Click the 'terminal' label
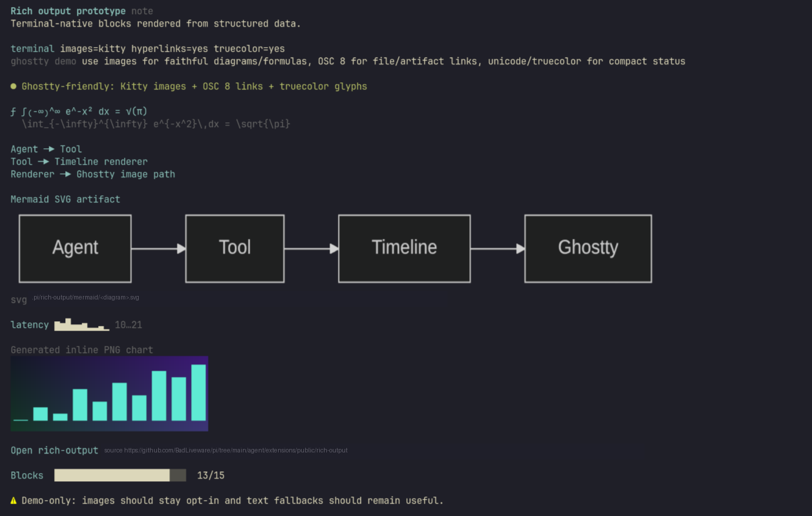 [x=32, y=49]
